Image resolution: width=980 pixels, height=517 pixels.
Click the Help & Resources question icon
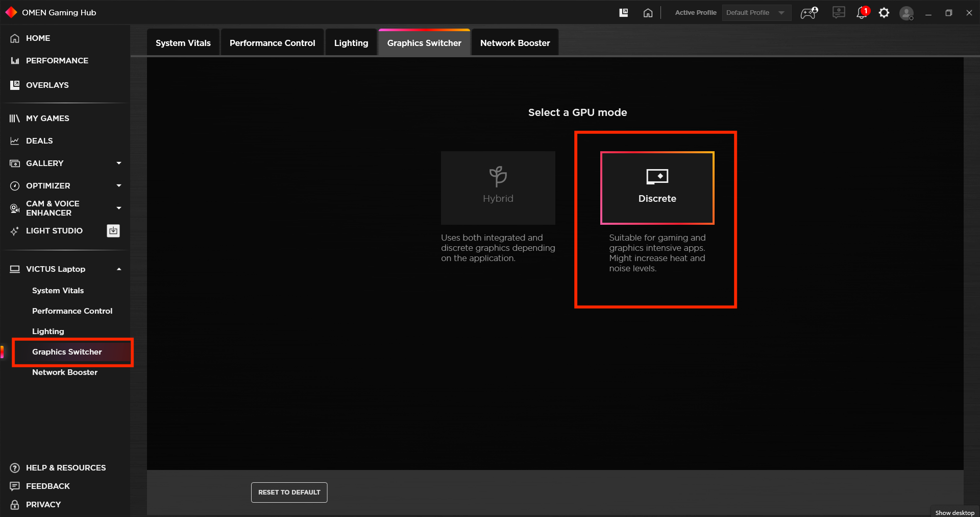tap(15, 468)
